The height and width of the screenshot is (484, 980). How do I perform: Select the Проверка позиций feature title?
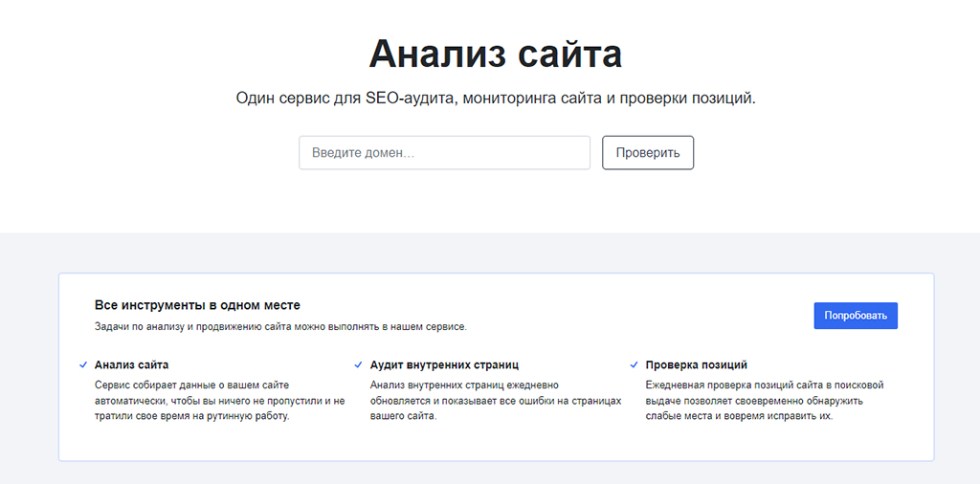(x=696, y=364)
